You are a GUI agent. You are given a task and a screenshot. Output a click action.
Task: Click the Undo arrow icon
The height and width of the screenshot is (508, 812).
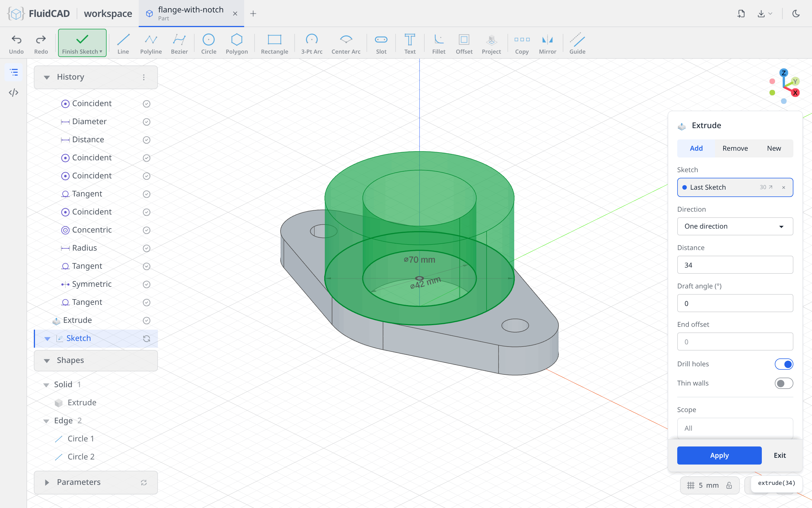tap(16, 40)
